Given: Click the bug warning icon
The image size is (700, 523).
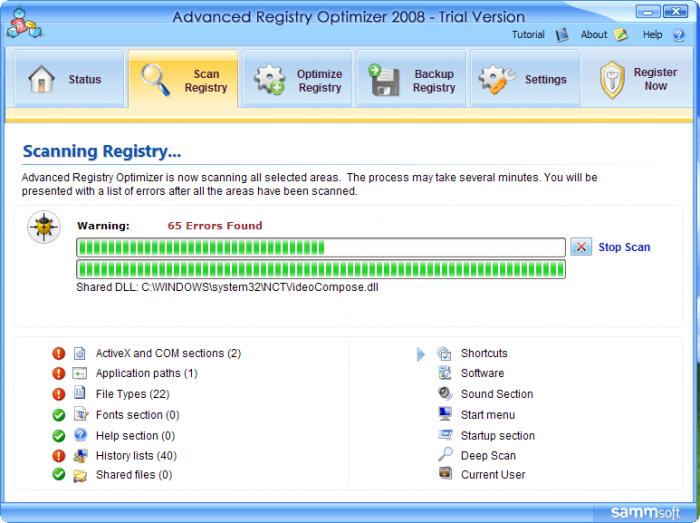Looking at the screenshot, I should (44, 227).
